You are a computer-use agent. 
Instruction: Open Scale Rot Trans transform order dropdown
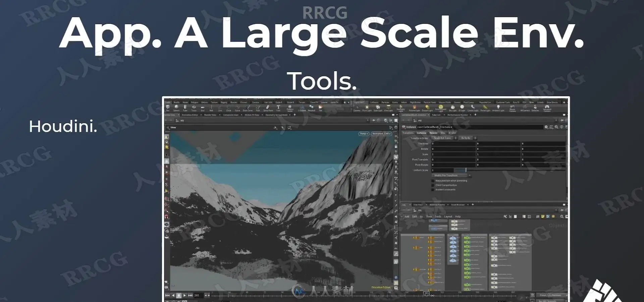click(x=444, y=138)
